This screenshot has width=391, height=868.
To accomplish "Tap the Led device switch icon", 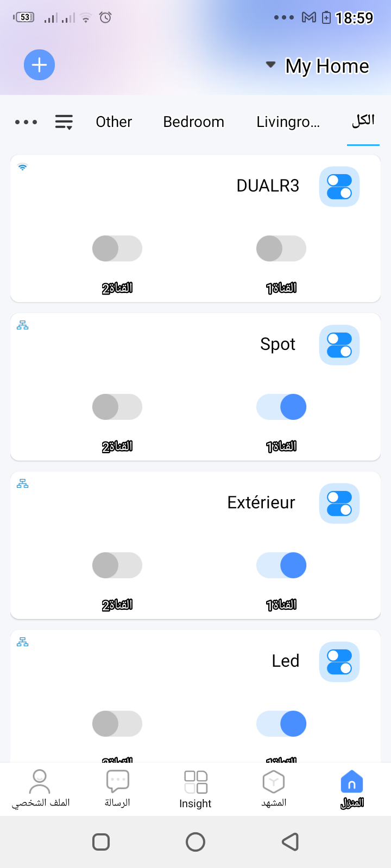I will click(x=339, y=662).
